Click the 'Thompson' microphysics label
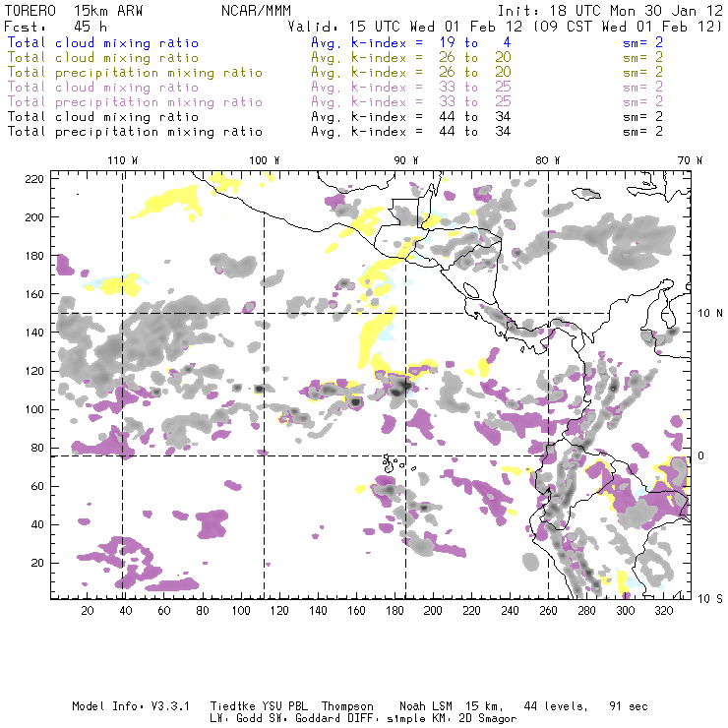The width and height of the screenshot is (728, 728). [x=347, y=707]
